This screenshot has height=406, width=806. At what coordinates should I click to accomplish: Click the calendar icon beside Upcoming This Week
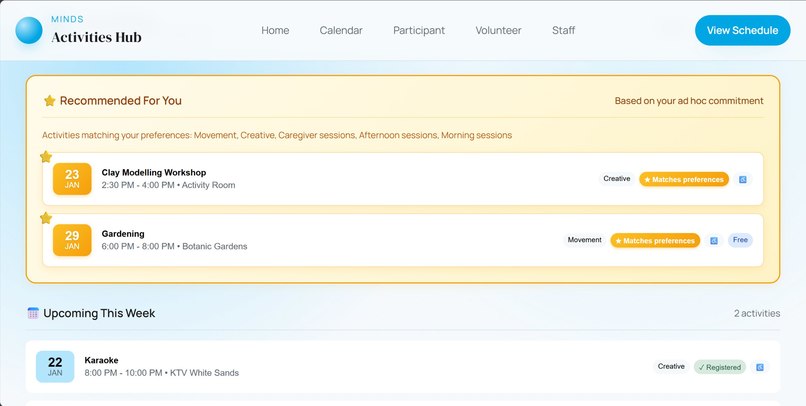33,313
